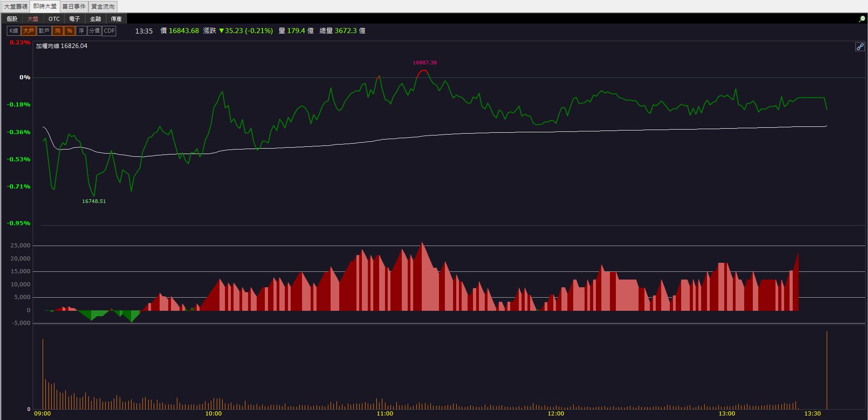Screen dimensions: 868x420
Task: Open the 當日事件 tab
Action: coord(74,6)
